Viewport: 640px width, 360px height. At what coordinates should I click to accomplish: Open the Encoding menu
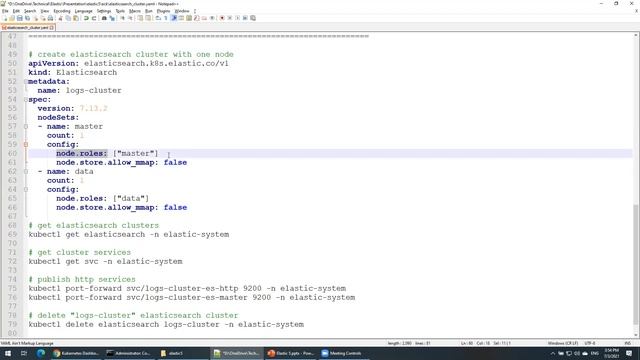(x=62, y=11)
